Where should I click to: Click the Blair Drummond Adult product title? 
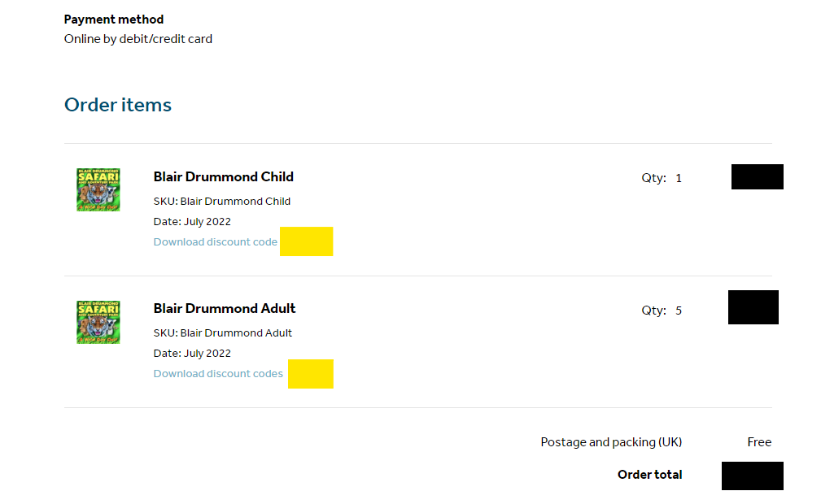click(225, 309)
